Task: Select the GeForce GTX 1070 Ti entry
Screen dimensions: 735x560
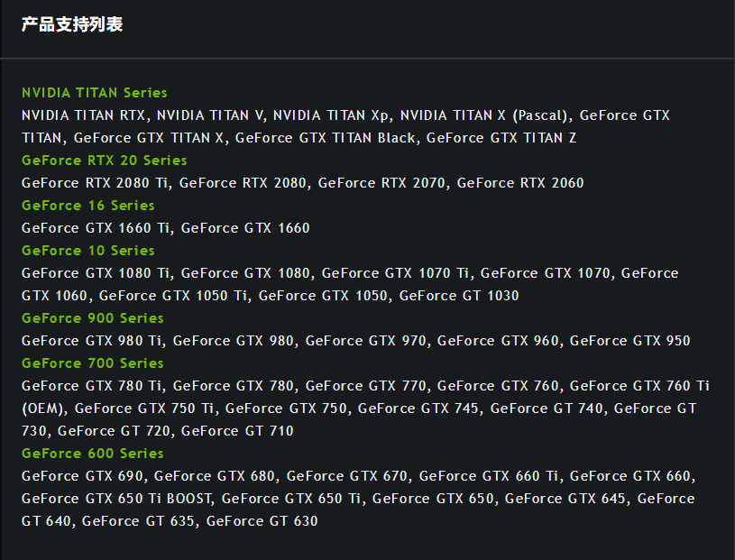Action: tap(396, 272)
